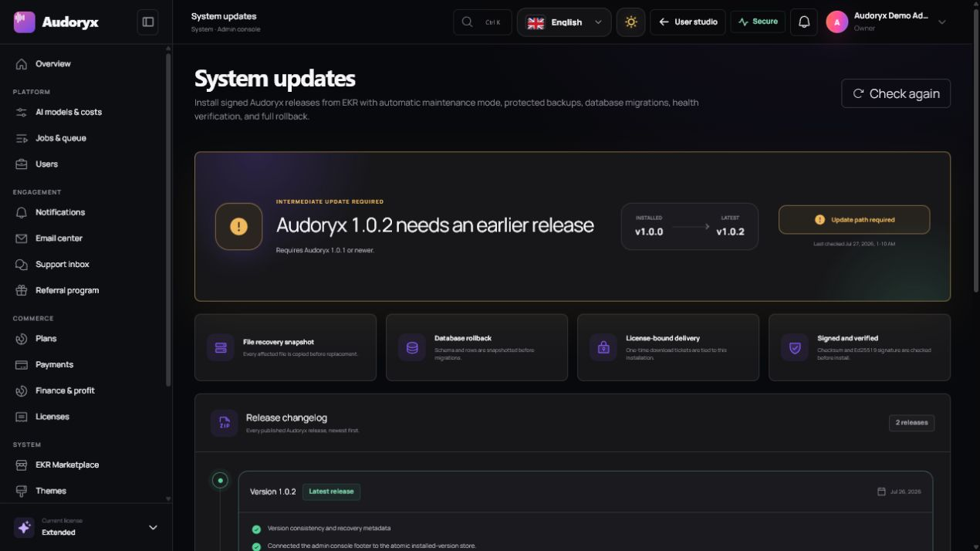Image resolution: width=980 pixels, height=551 pixels.
Task: Click the Audoryx logo icon
Action: point(25,22)
